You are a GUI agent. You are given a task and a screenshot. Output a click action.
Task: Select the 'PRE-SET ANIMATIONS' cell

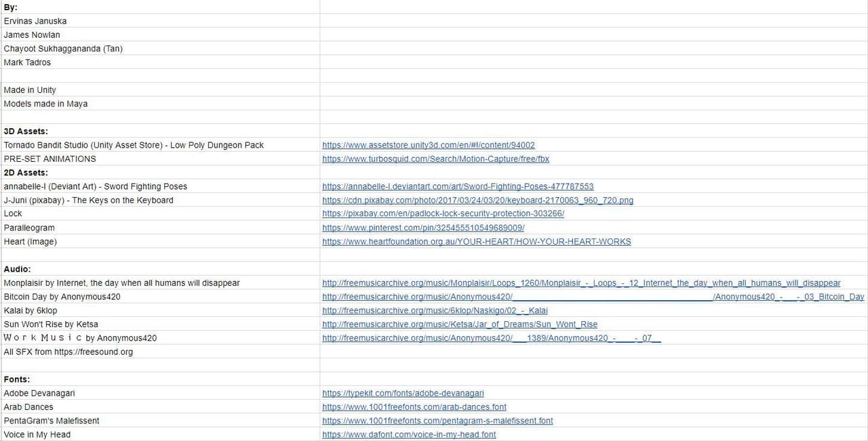[x=160, y=159]
